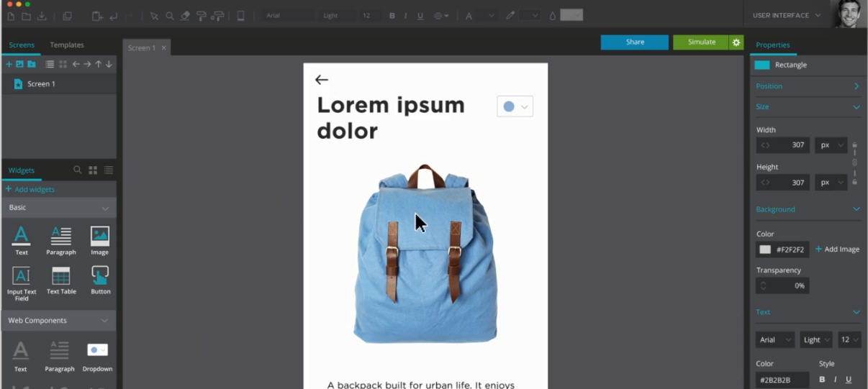
Task: Show widgets in list view
Action: 109,170
